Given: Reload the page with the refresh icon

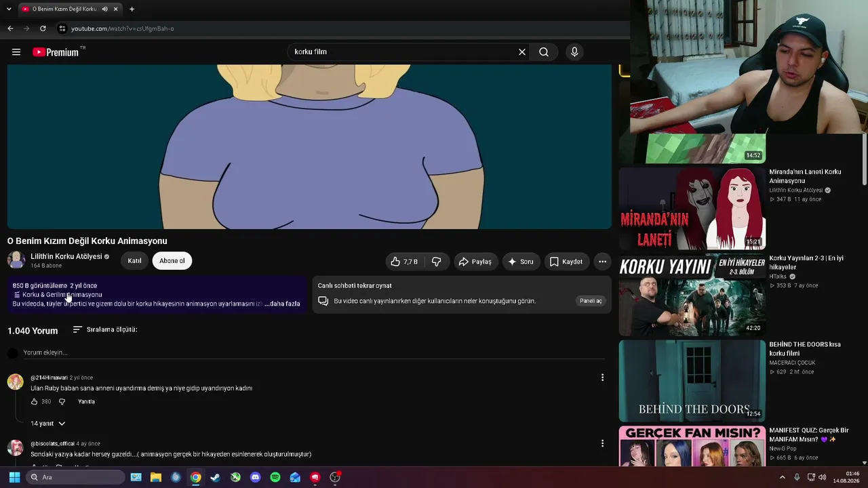Looking at the screenshot, I should click(43, 28).
